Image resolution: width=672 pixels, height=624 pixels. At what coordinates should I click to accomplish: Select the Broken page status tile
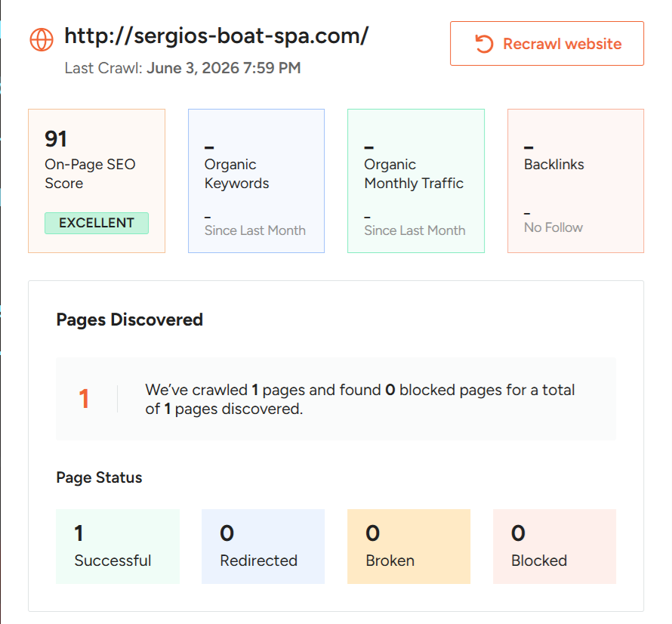coord(408,546)
